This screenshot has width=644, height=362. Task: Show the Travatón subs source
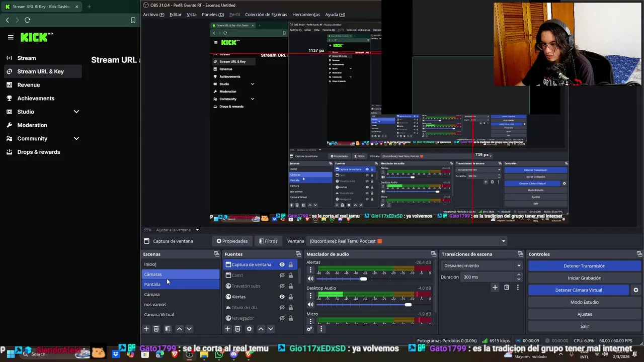pos(282,286)
